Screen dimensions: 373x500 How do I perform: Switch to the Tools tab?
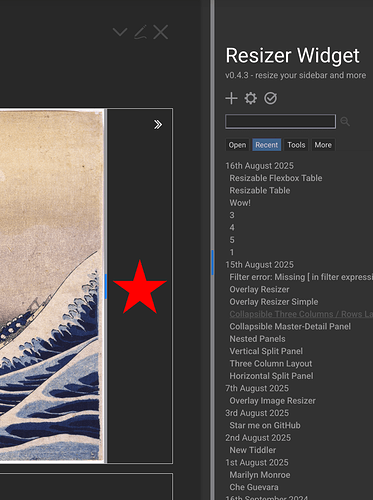point(296,145)
